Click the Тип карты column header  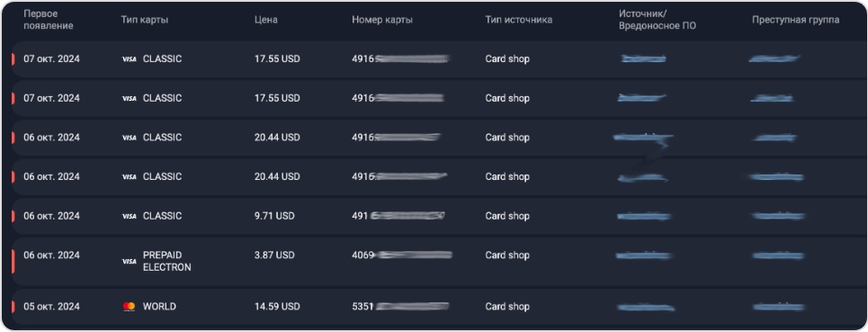[x=145, y=20]
